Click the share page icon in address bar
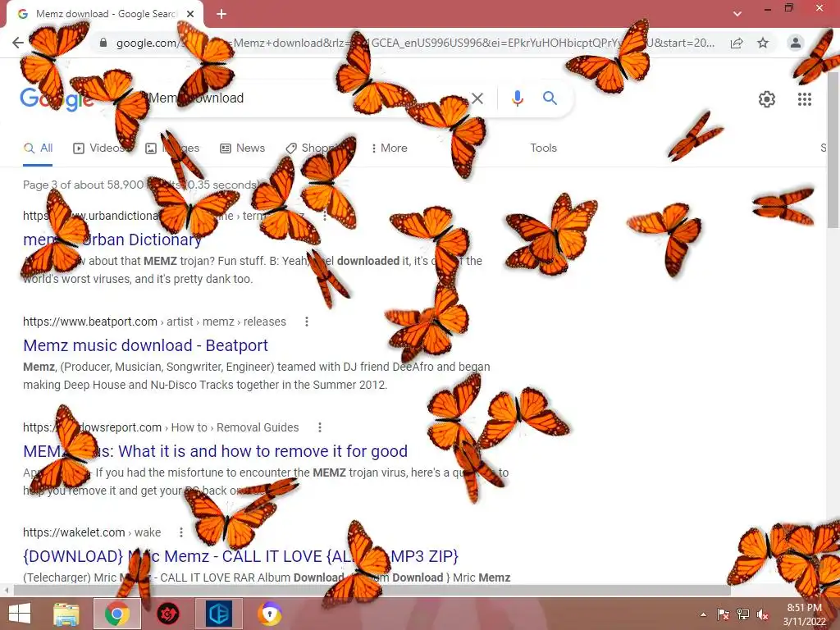The height and width of the screenshot is (630, 840). [737, 43]
